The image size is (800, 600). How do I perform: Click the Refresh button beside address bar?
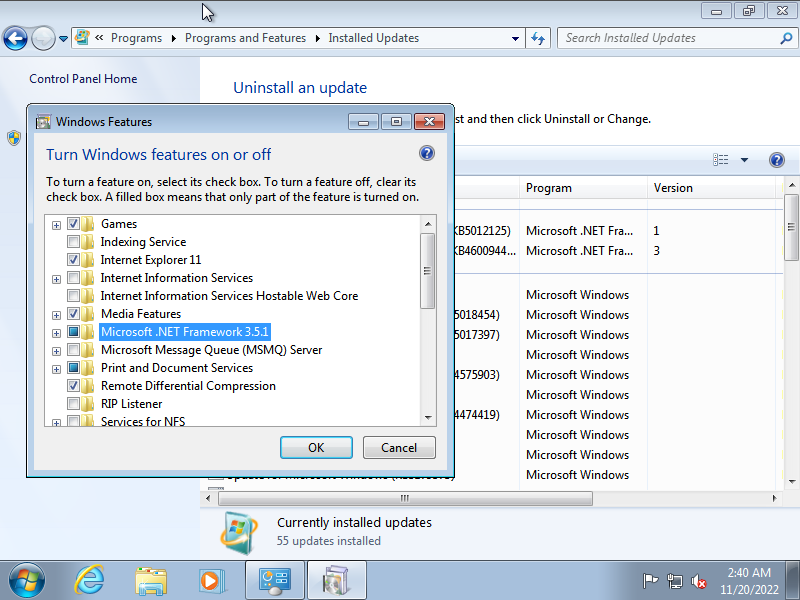(x=538, y=38)
